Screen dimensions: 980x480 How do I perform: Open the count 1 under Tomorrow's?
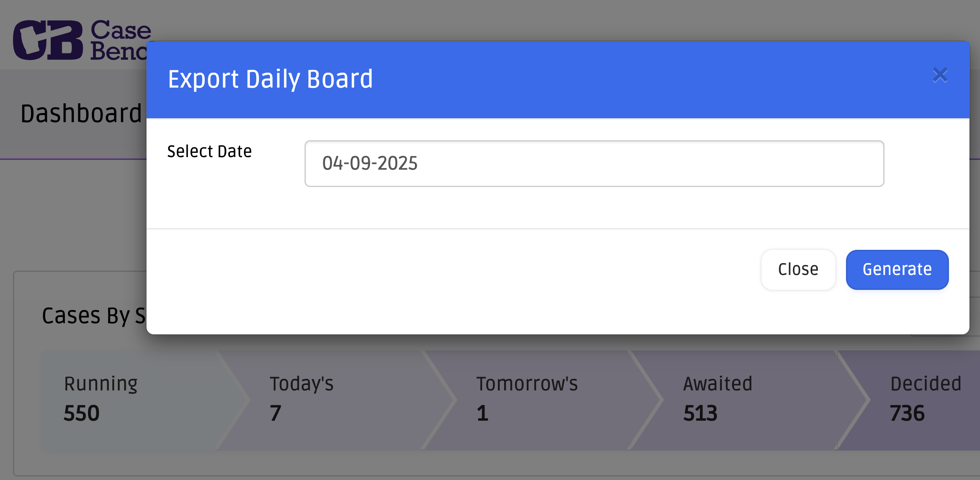[x=482, y=413]
